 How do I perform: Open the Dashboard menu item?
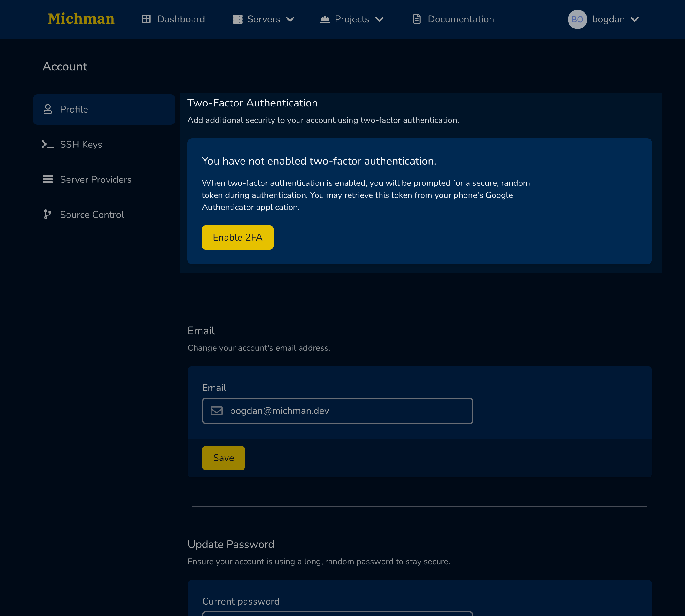(x=181, y=19)
